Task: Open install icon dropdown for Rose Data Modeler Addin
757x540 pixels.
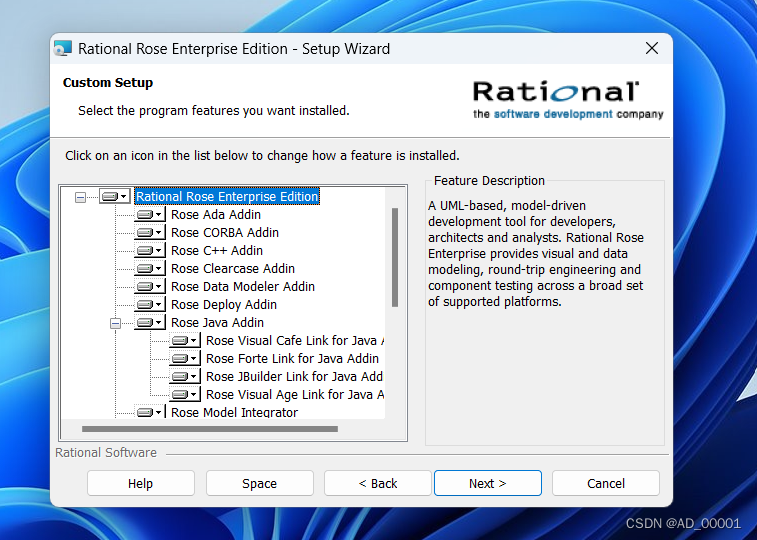Action: point(150,287)
